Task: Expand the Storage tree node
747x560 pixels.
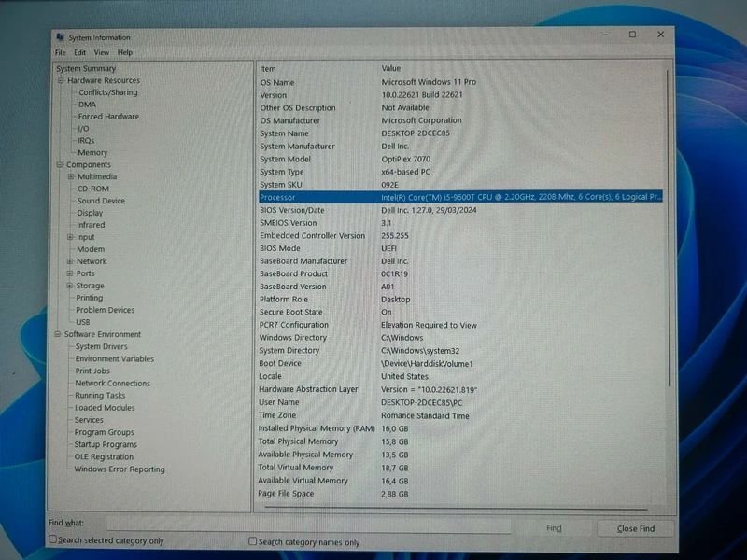Action: (x=70, y=286)
